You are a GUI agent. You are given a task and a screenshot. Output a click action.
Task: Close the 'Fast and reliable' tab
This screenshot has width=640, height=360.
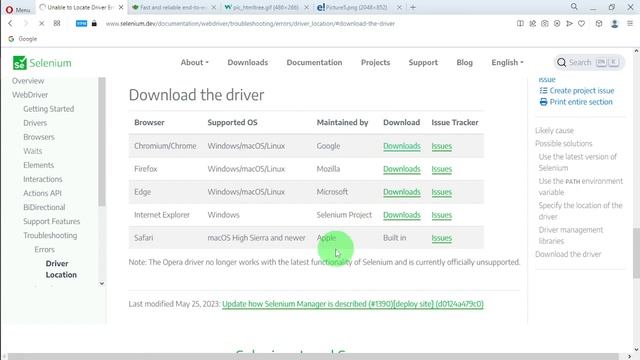[214, 7]
